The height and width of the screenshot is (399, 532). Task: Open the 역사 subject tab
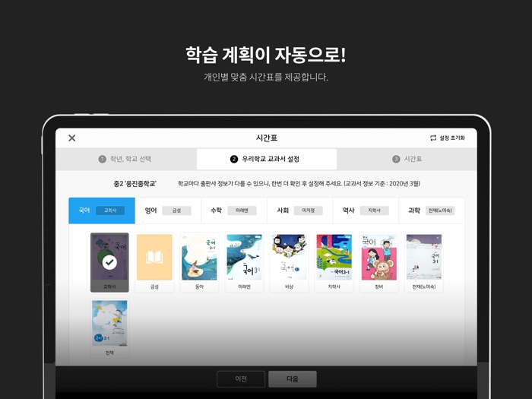pos(366,211)
